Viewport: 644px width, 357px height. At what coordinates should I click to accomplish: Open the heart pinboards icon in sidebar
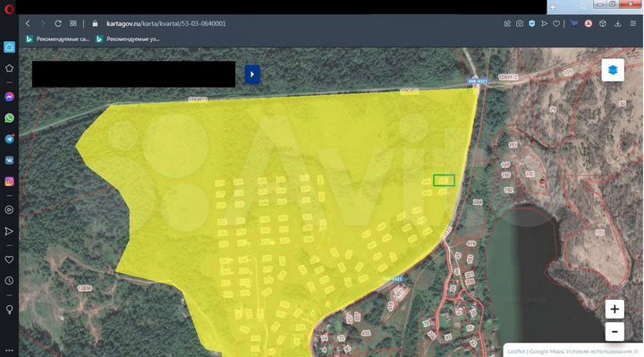click(9, 259)
